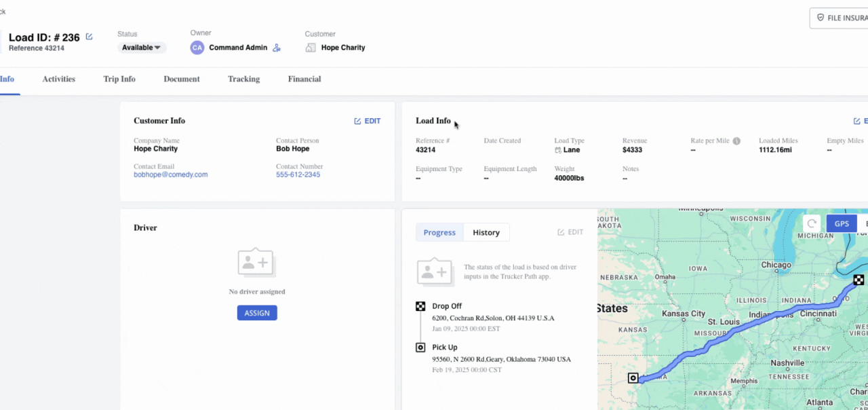The width and height of the screenshot is (868, 410).
Task: Click the bobhope@comedy.com email link
Action: (170, 174)
